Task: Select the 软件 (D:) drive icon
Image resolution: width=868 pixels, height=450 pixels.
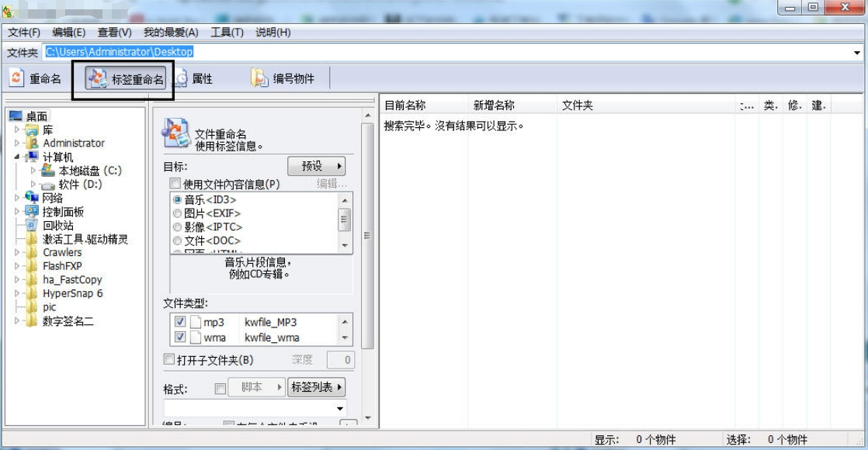Action: click(48, 185)
